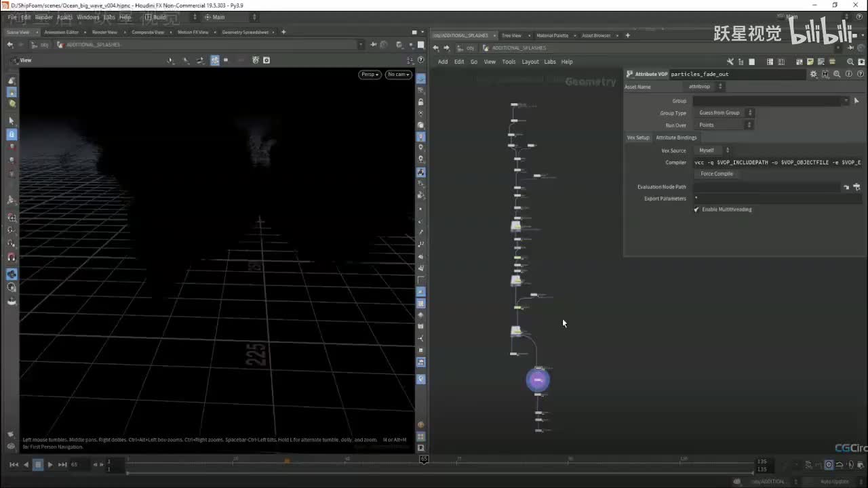Switch to Geometry Spreadsheet tab
This screenshot has height=488, width=868.
tap(245, 32)
